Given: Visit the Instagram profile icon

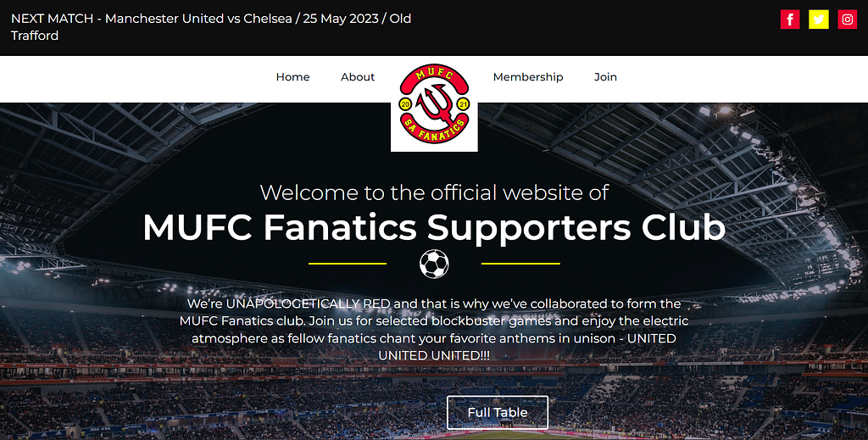Looking at the screenshot, I should (x=848, y=19).
